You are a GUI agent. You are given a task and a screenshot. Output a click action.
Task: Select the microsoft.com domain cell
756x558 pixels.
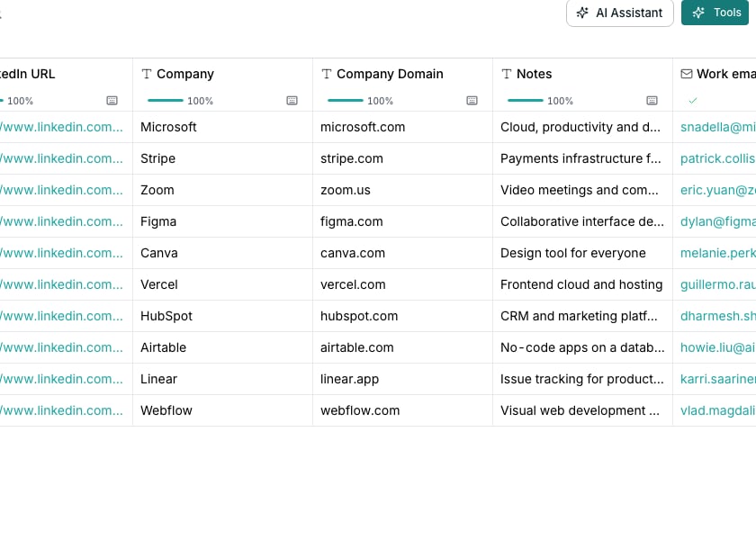point(402,127)
